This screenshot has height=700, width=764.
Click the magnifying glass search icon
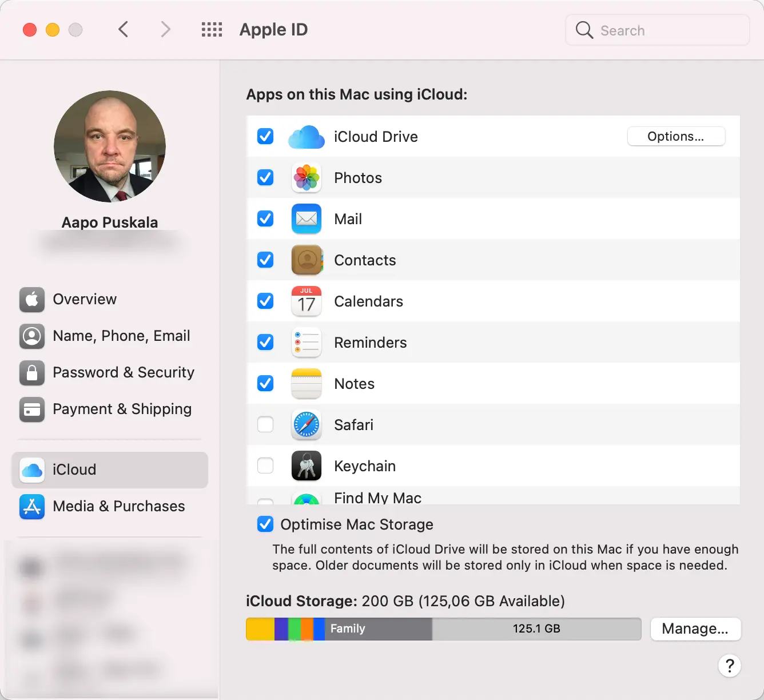click(x=584, y=30)
